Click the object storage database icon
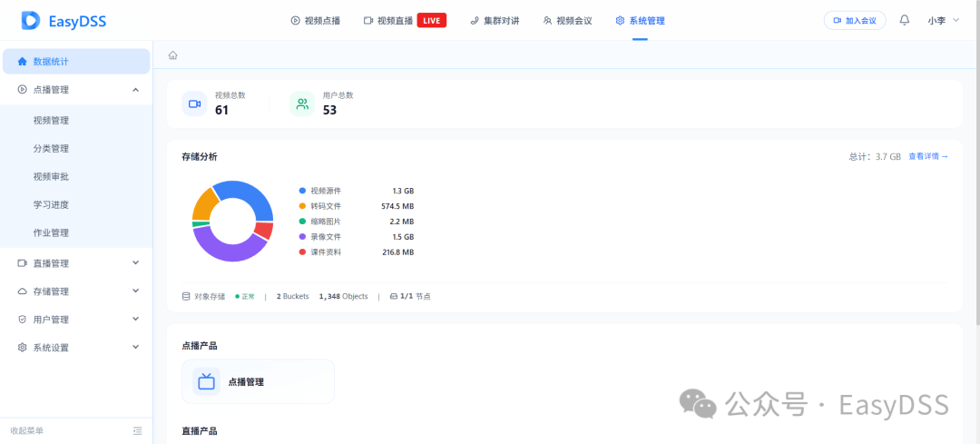The height and width of the screenshot is (444, 980). coord(186,296)
